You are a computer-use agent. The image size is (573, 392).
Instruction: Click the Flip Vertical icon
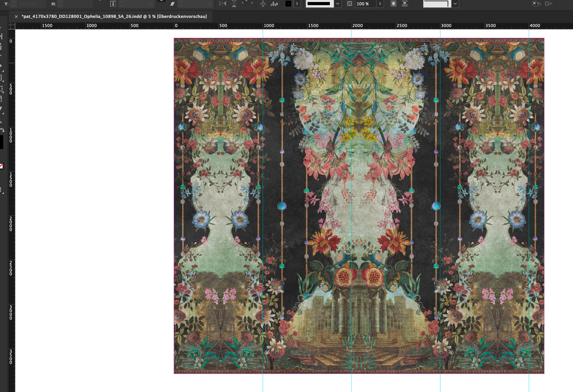point(234,4)
